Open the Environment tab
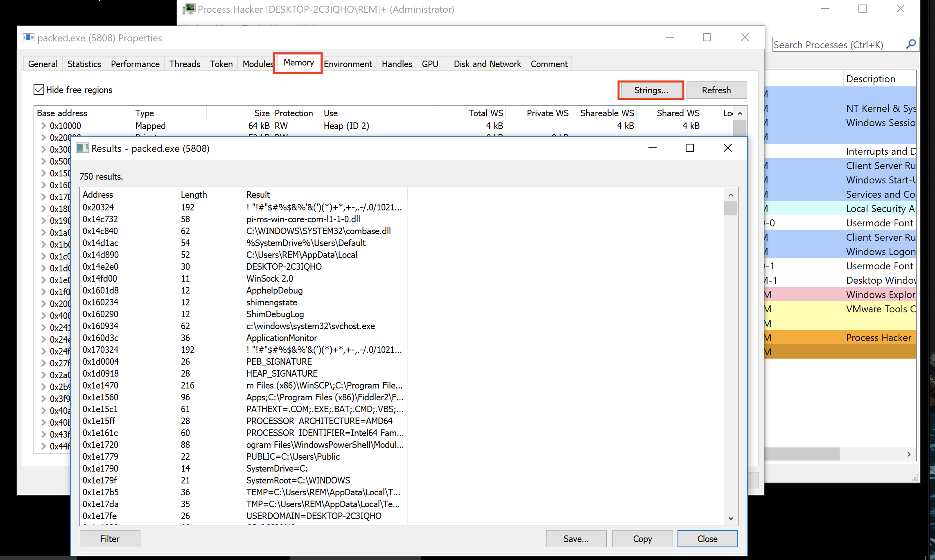935x560 pixels. click(x=348, y=64)
